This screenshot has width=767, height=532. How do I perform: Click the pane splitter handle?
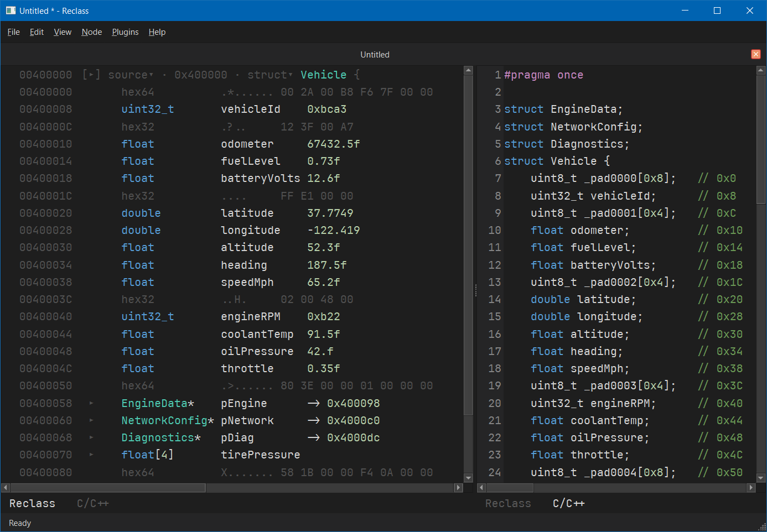(475, 290)
